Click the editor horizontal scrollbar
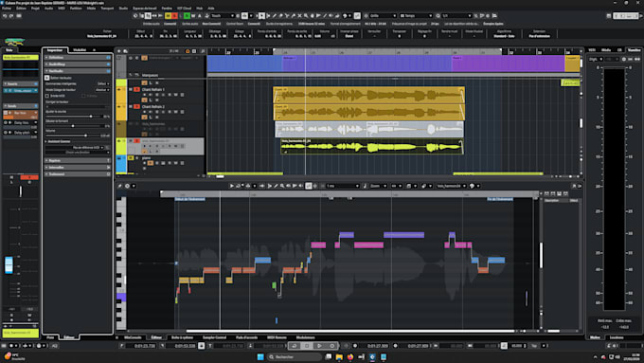The image size is (644, 363). point(350,331)
